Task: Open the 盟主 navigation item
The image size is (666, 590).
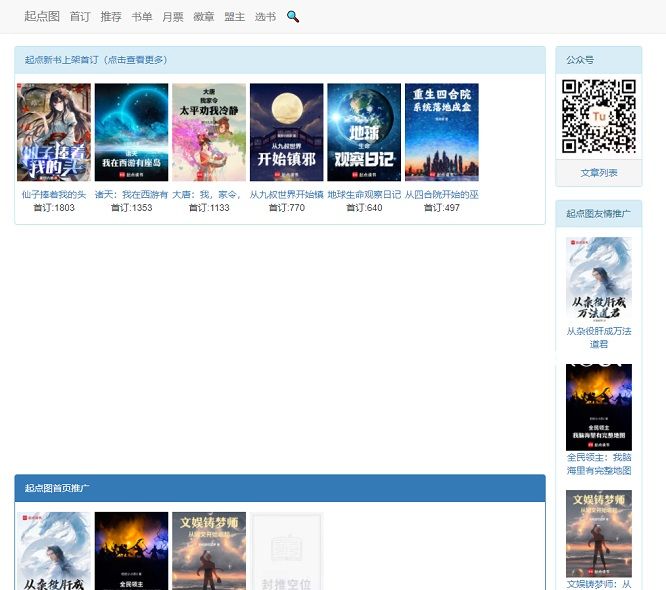Action: pyautogui.click(x=235, y=17)
